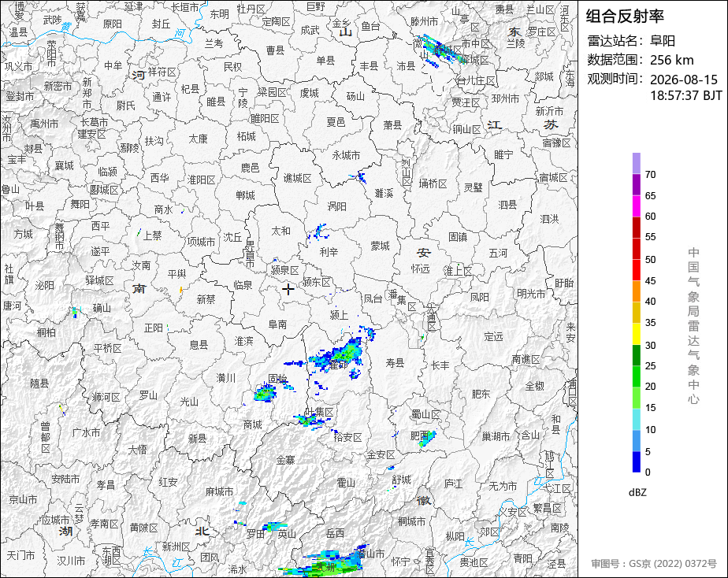Click the black cross radar station marker
This screenshot has width=728, height=578.
[x=288, y=290]
